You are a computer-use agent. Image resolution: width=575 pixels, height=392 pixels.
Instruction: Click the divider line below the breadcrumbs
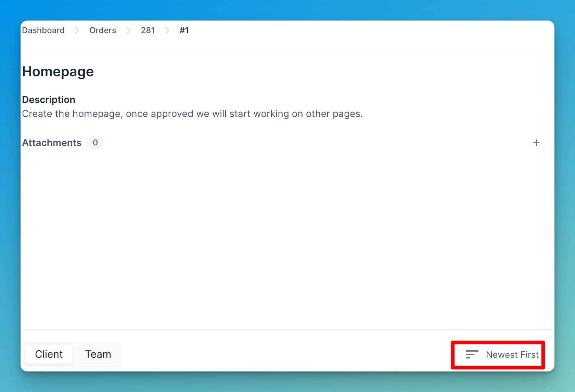287,50
